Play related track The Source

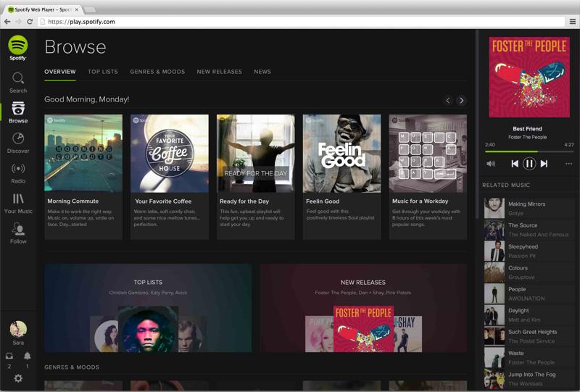click(x=529, y=230)
